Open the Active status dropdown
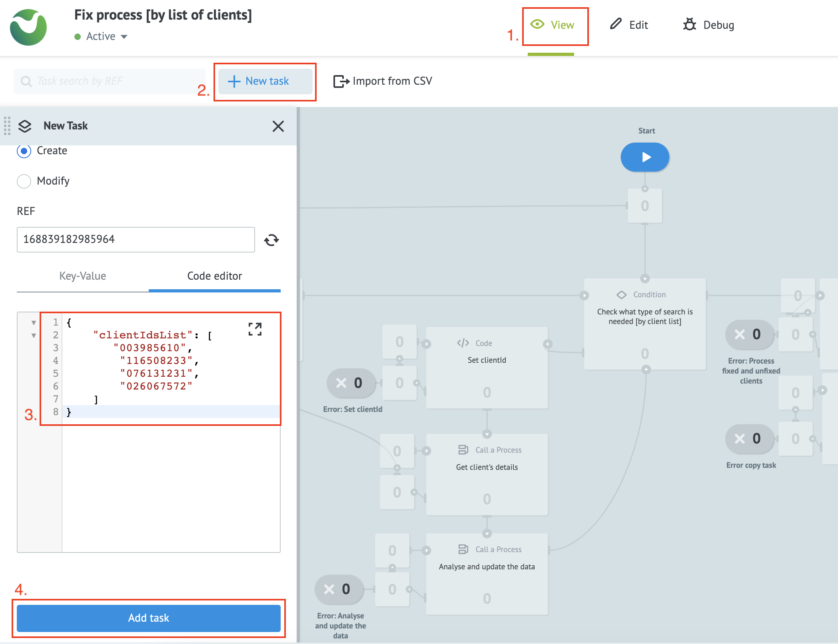Screen dimensions: 838x644 124,36
